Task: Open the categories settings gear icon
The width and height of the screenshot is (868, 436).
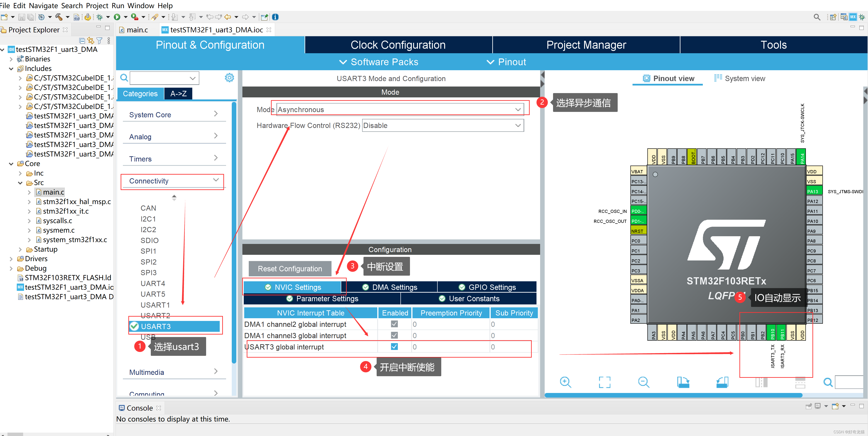Action: [229, 78]
